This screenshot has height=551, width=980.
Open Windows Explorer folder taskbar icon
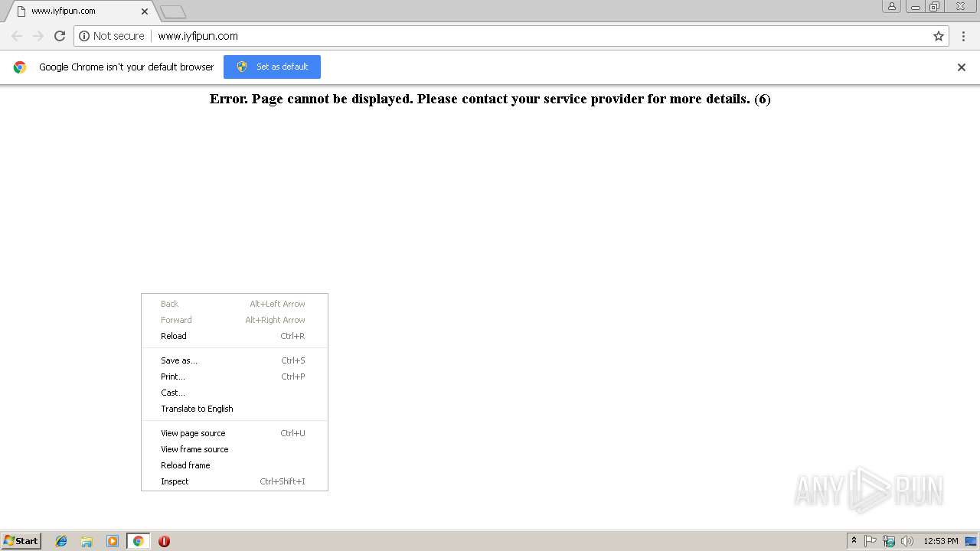[87, 541]
